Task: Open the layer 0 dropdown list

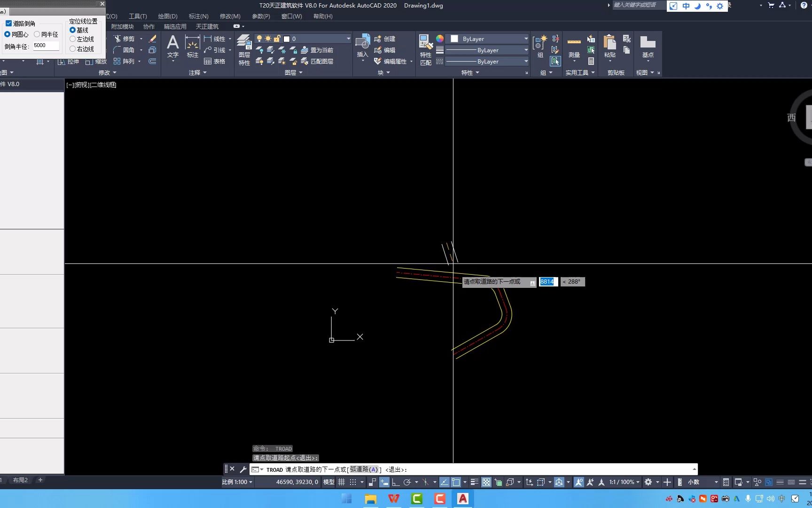Action: 303,39
